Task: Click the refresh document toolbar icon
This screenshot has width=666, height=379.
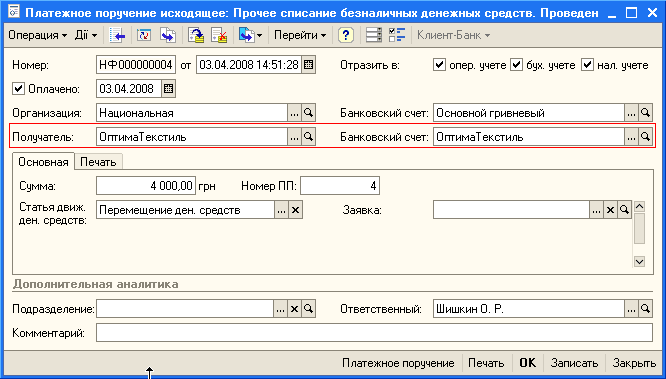Action: coord(144,35)
